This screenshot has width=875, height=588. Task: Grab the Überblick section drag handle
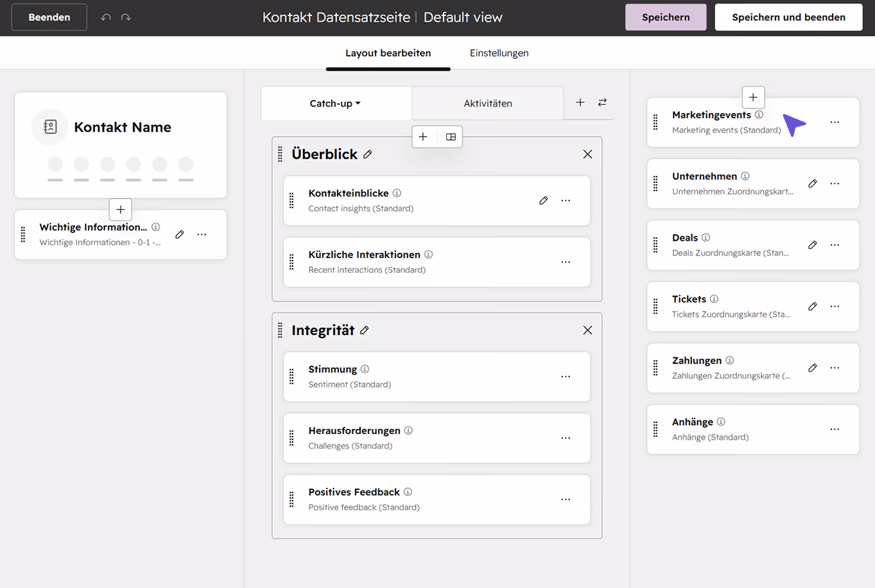(x=280, y=154)
